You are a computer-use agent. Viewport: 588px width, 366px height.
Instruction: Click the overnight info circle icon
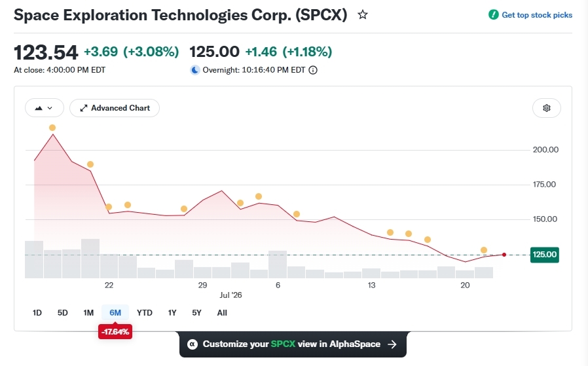coord(313,70)
